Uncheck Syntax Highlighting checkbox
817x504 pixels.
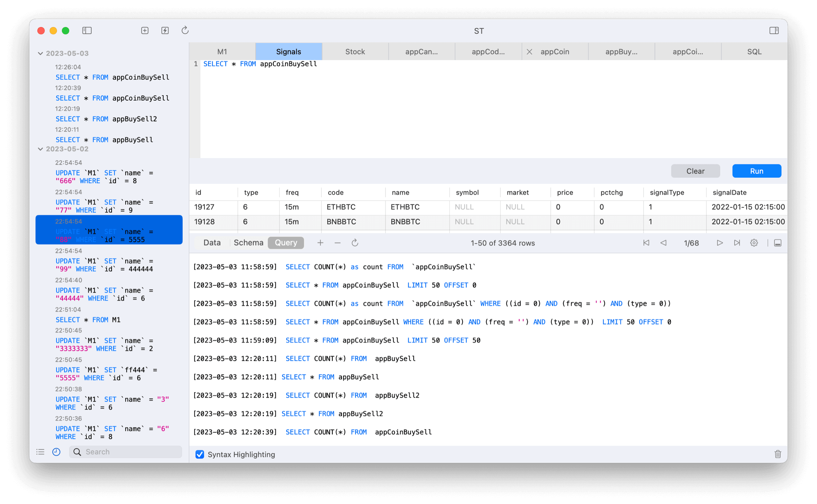(200, 454)
